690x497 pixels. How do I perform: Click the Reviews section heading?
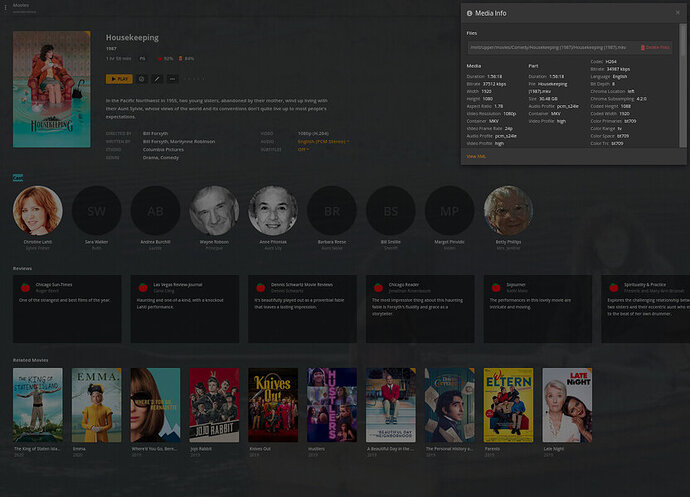click(x=22, y=268)
